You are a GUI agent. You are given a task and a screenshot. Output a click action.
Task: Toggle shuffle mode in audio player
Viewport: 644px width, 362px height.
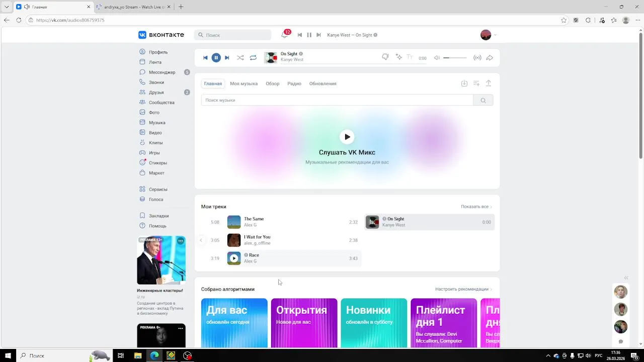click(240, 58)
